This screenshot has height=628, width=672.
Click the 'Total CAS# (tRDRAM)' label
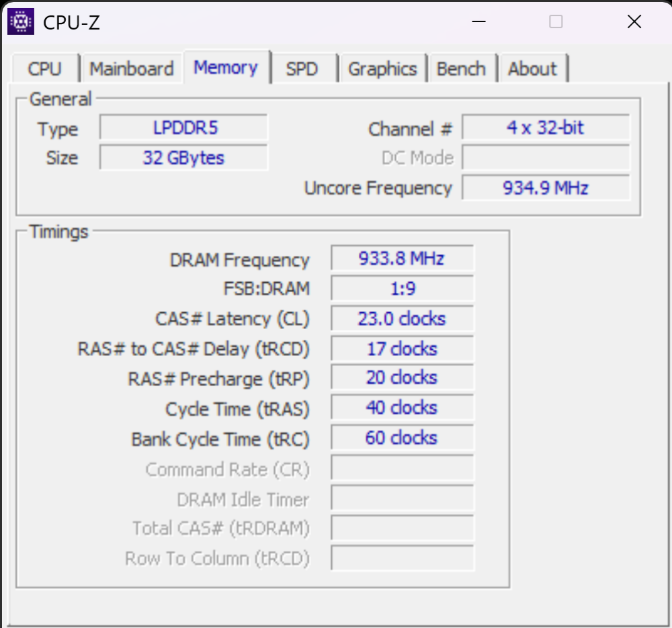tap(220, 529)
